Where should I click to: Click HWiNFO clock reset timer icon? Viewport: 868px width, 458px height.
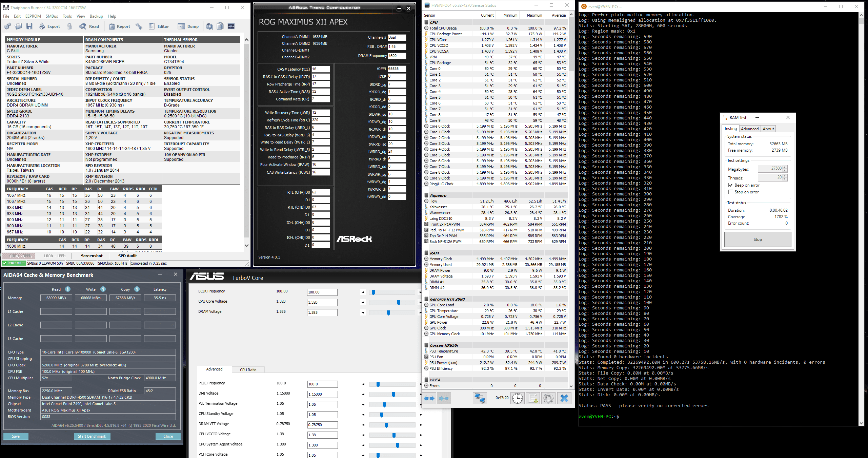click(518, 398)
